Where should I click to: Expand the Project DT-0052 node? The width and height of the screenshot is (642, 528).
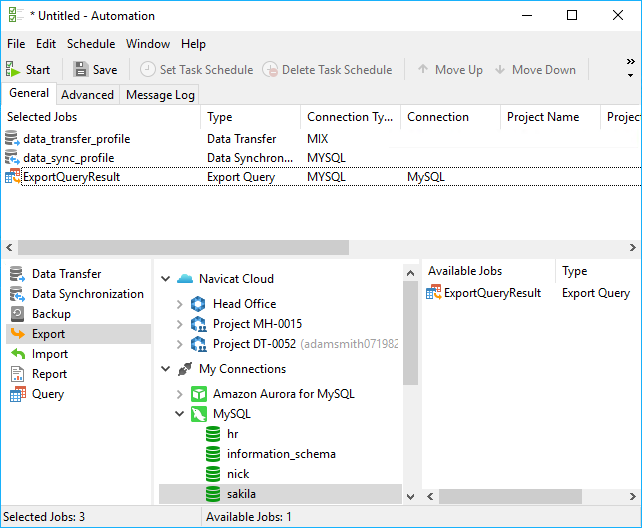pos(179,344)
